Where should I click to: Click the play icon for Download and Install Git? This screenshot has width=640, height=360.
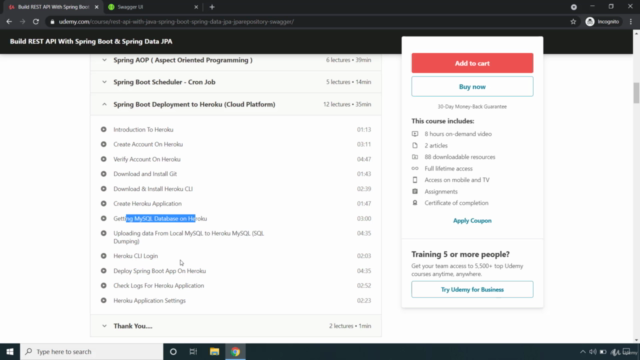104,174
